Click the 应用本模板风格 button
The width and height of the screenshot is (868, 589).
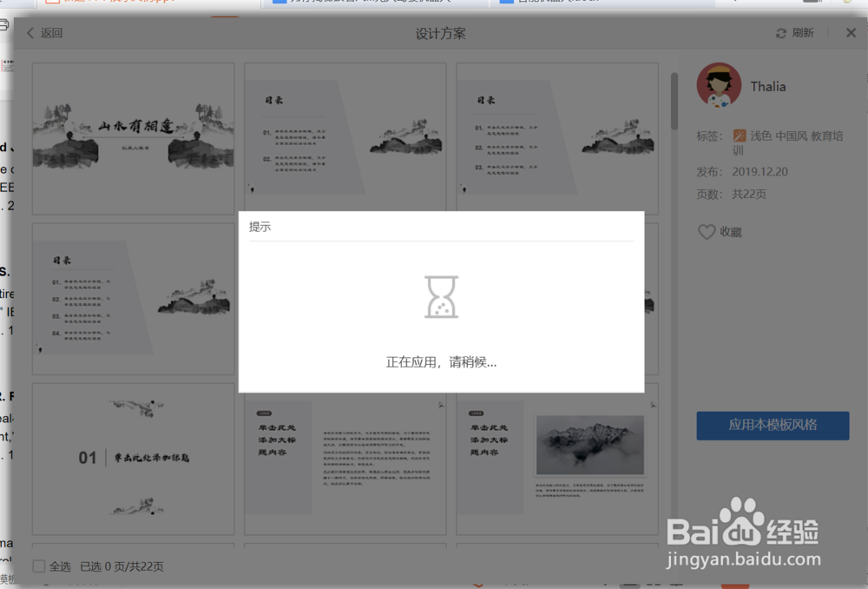pos(773,426)
